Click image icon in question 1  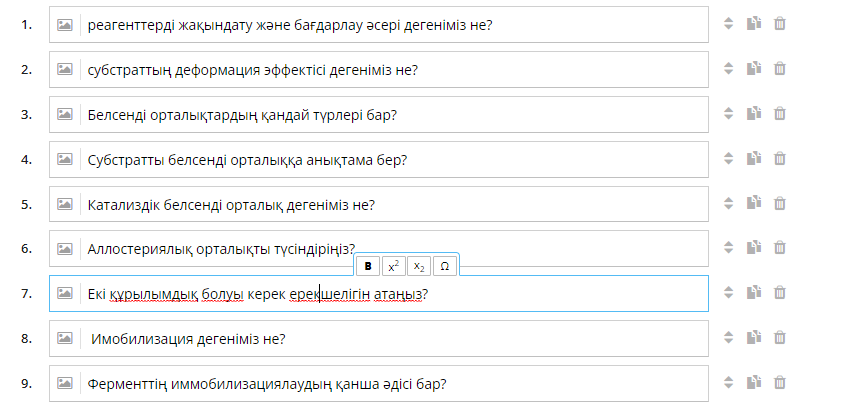tap(65, 24)
